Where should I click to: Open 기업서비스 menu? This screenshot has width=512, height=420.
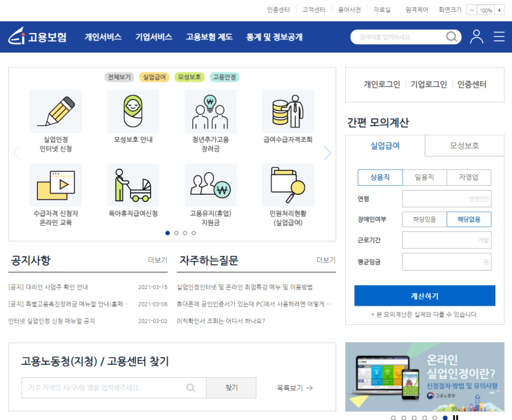tap(154, 37)
